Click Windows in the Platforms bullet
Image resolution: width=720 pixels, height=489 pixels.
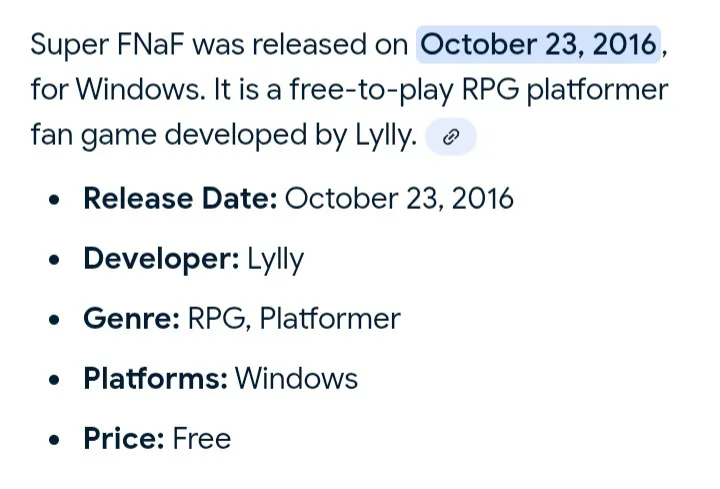(296, 379)
